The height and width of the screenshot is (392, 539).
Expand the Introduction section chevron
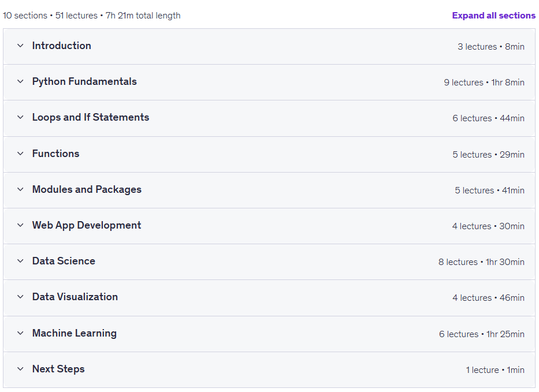coord(21,46)
